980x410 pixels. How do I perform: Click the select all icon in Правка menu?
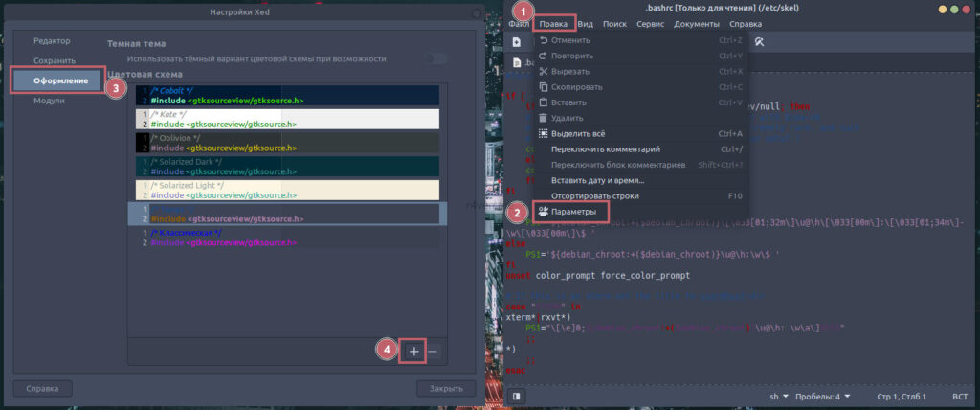[x=544, y=133]
